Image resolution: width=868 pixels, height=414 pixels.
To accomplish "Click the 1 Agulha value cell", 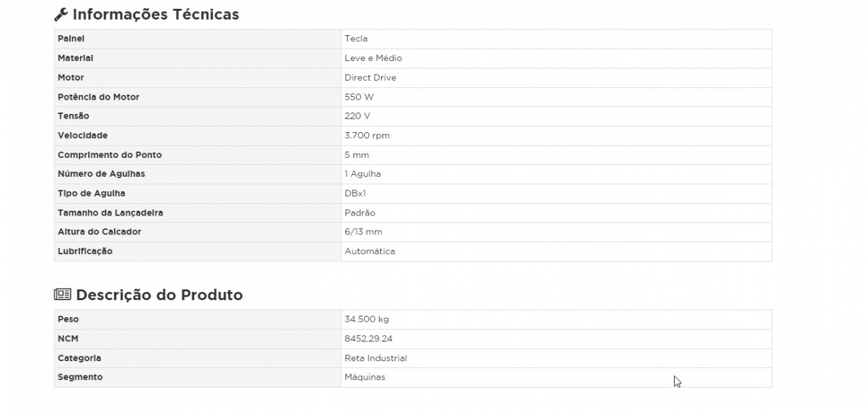I will (363, 174).
